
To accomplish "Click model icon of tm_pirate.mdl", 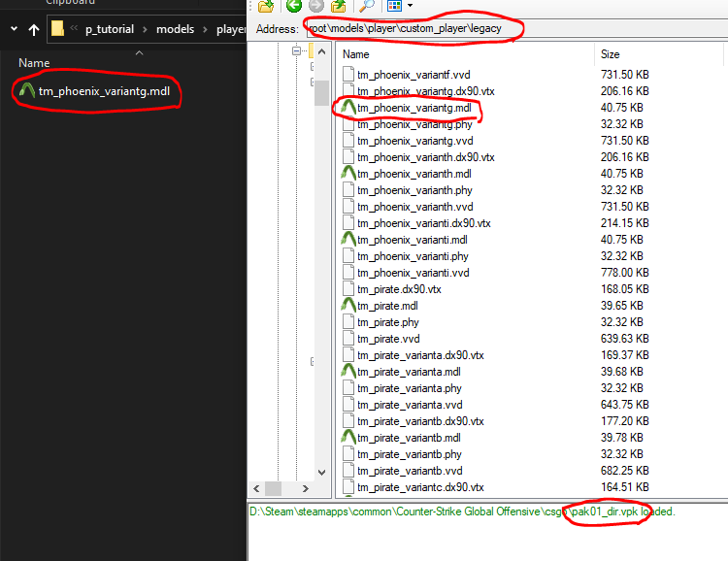I will pyautogui.click(x=348, y=305).
